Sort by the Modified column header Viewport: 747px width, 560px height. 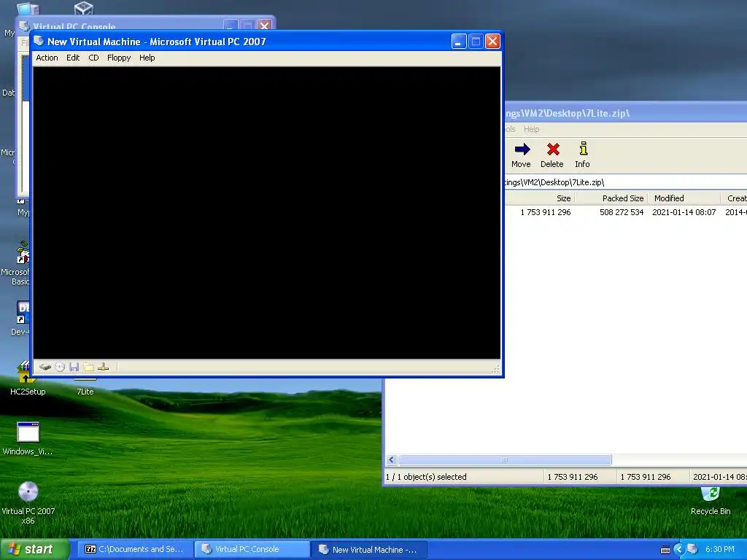(x=684, y=198)
